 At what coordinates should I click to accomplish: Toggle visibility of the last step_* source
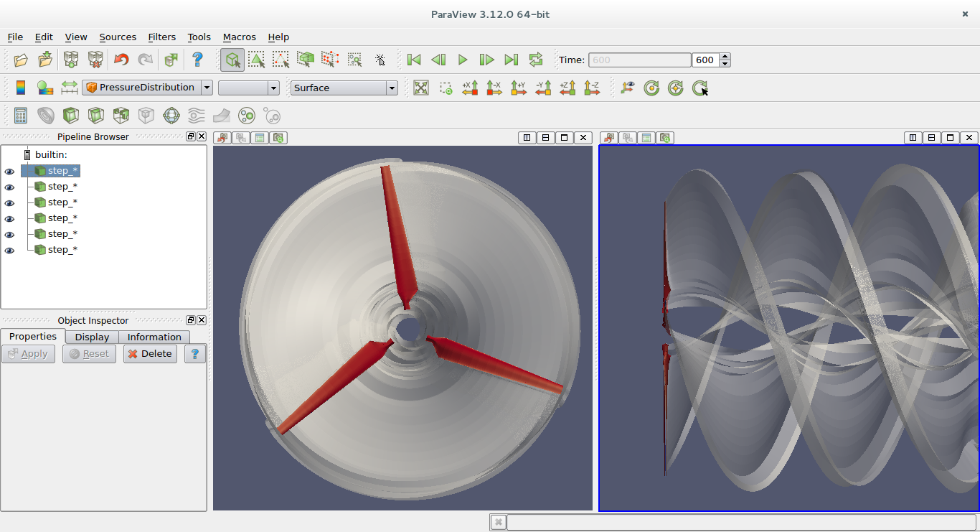coord(9,250)
